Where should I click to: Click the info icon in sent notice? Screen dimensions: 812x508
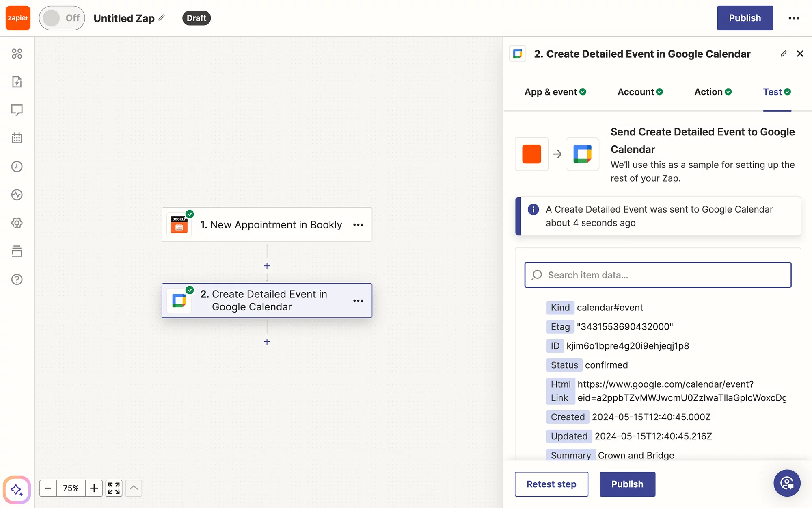click(533, 209)
